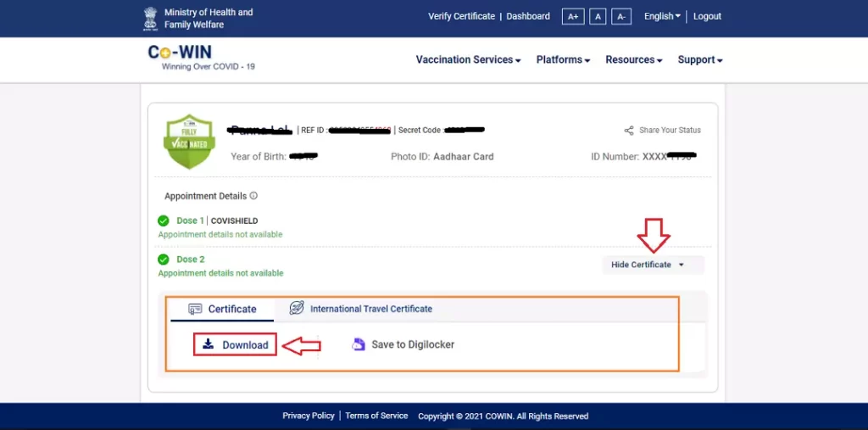
Task: Open the Terms of Service link
Action: [x=376, y=416]
